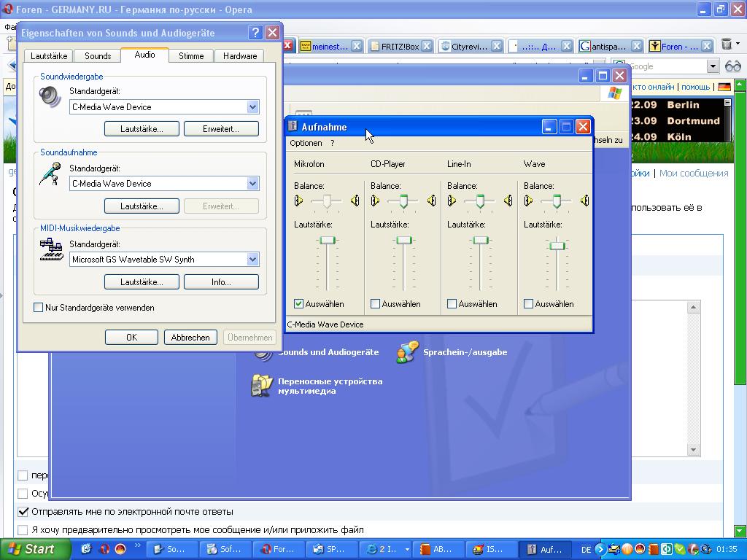747x560 pixels.
Task: Expand taskbar grouped IE button arrow
Action: 407,550
